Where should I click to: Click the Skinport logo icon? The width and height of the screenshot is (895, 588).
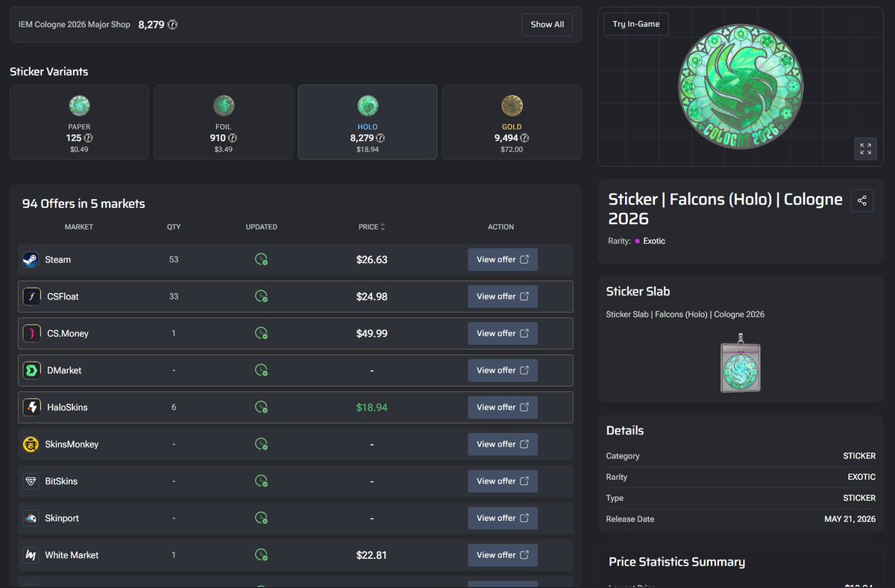[31, 518]
